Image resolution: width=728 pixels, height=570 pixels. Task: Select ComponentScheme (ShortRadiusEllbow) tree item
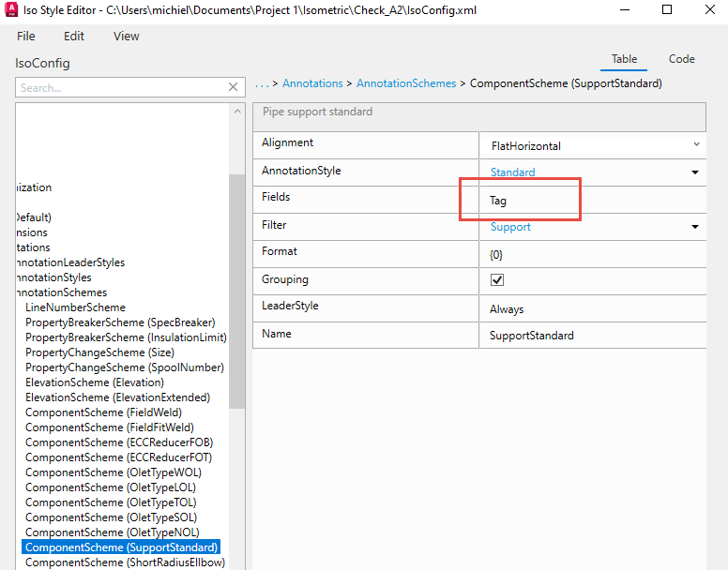point(125,562)
